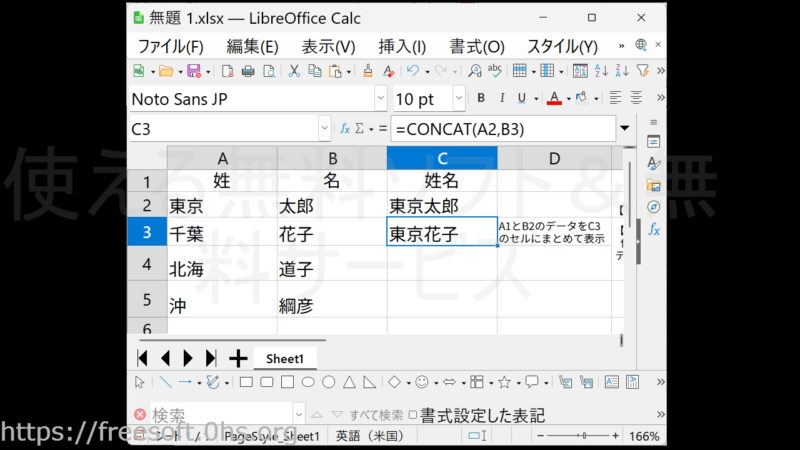The image size is (800, 450).
Task: Select the ellipse shape tool
Action: point(308,382)
